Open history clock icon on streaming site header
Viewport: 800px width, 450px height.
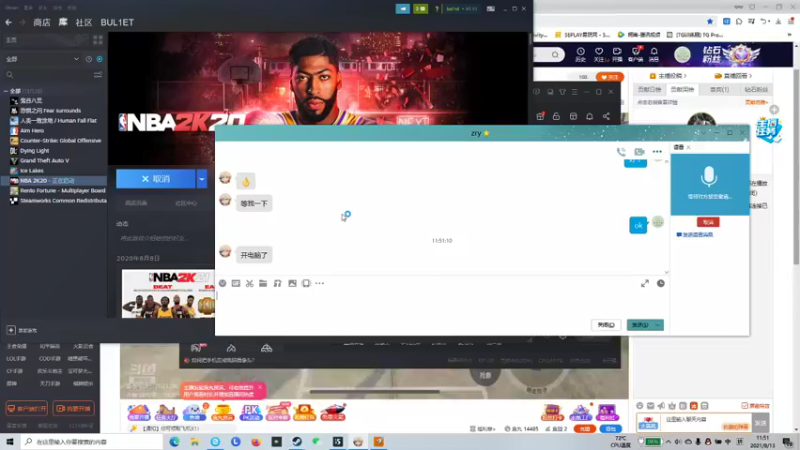point(581,54)
